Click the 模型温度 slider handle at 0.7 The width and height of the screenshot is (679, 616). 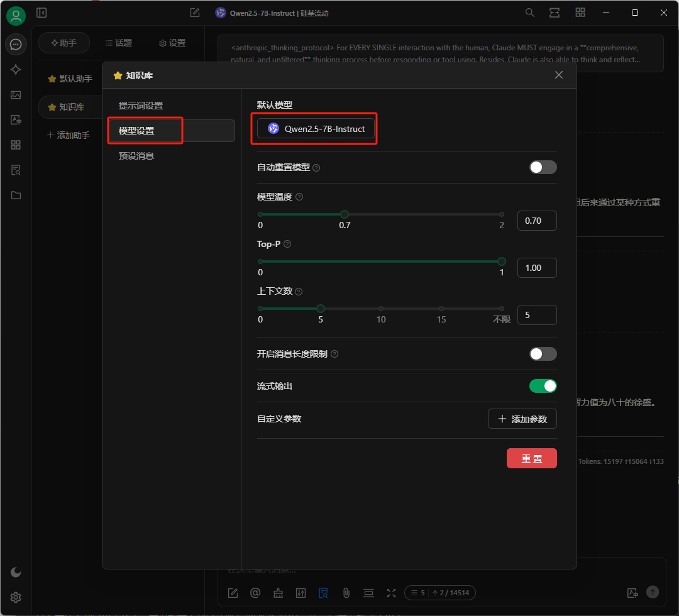tap(345, 214)
